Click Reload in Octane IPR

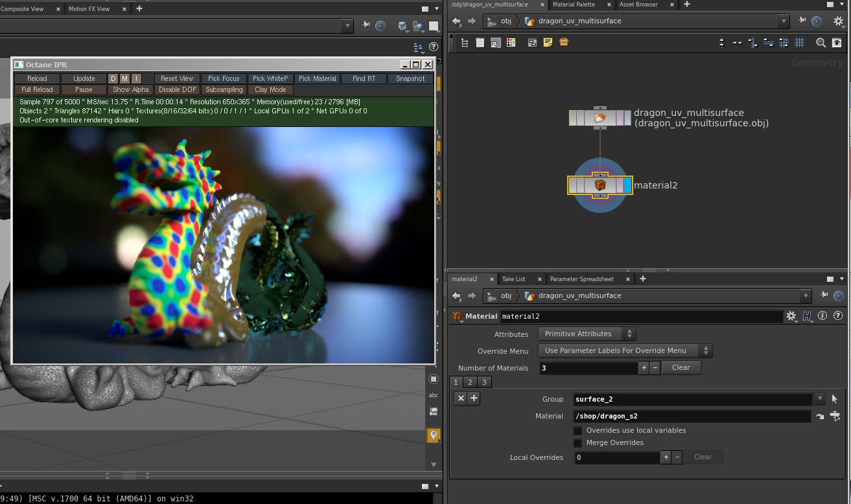click(x=37, y=78)
